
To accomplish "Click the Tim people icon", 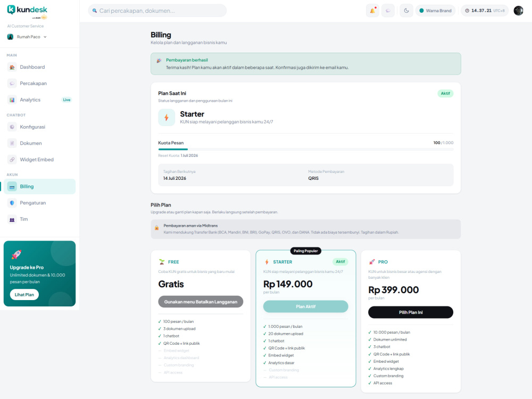I will click(x=12, y=220).
